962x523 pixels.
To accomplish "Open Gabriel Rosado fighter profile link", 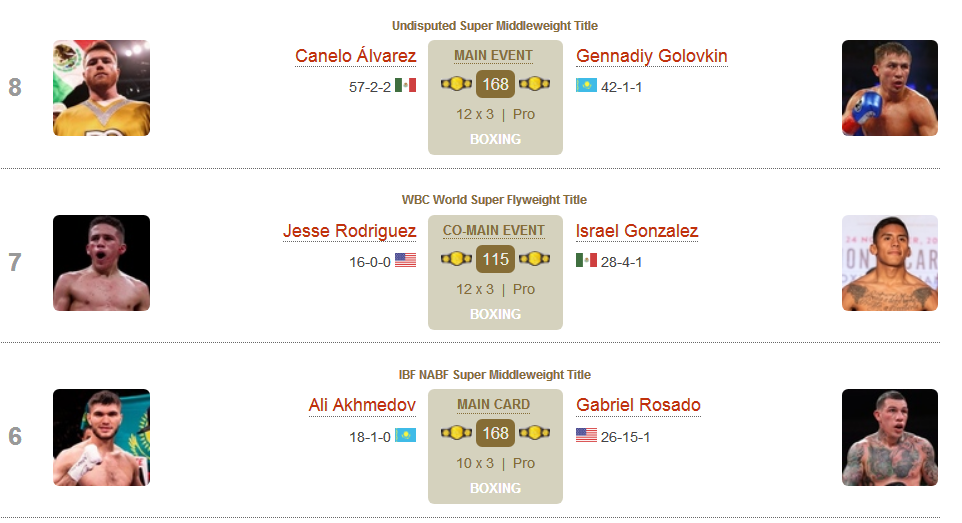I will 638,405.
